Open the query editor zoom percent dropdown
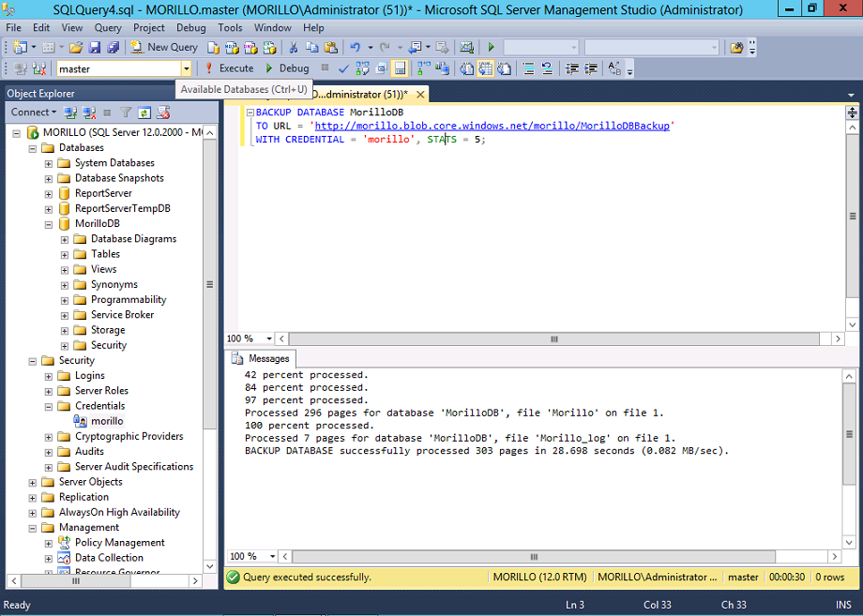The height and width of the screenshot is (616, 863). click(x=269, y=338)
